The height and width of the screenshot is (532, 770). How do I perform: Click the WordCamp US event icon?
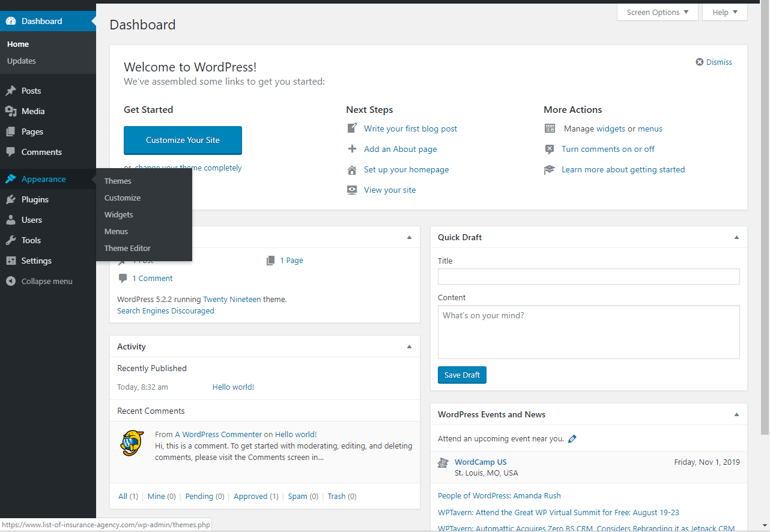[x=443, y=462]
